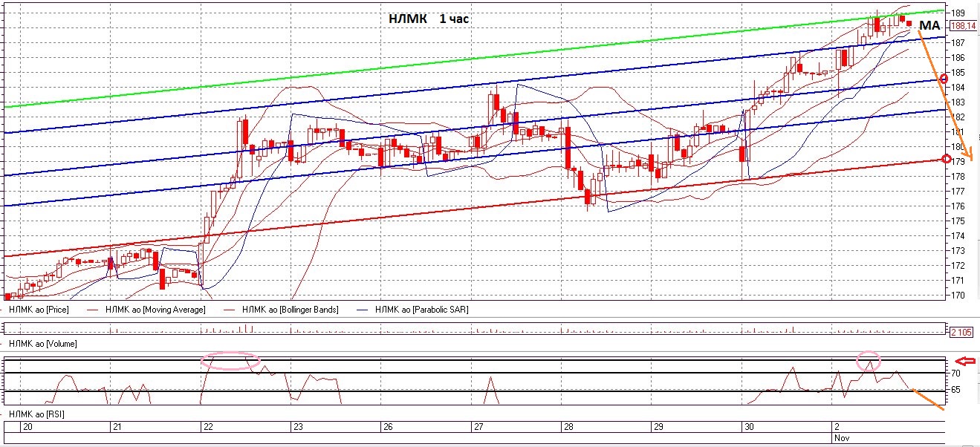
Task: Click the chart title НЛМК 1 час
Action: pyautogui.click(x=429, y=19)
